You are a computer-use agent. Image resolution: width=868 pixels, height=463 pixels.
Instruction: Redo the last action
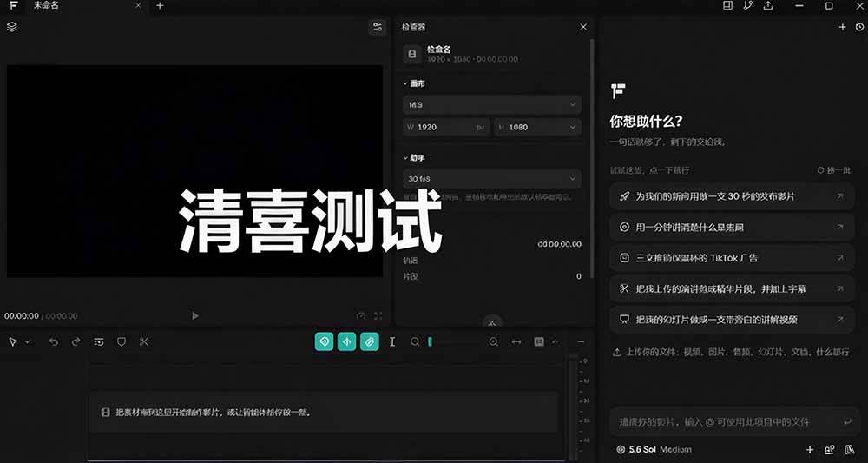coord(76,341)
